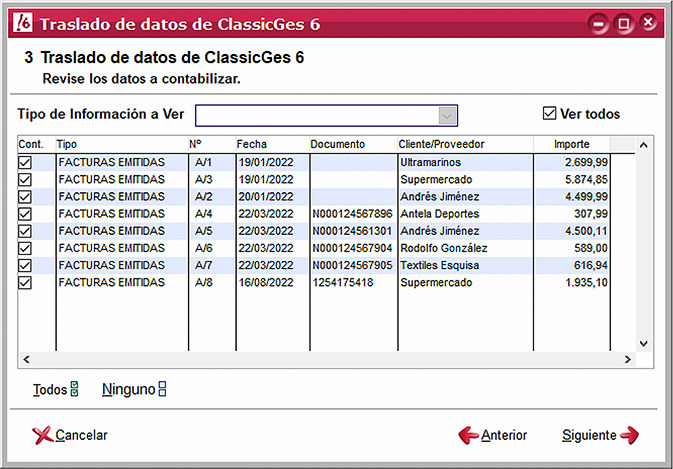Uncheck Cont. box for invoice A/5
Viewport: 673px width, 469px height.
click(x=25, y=231)
